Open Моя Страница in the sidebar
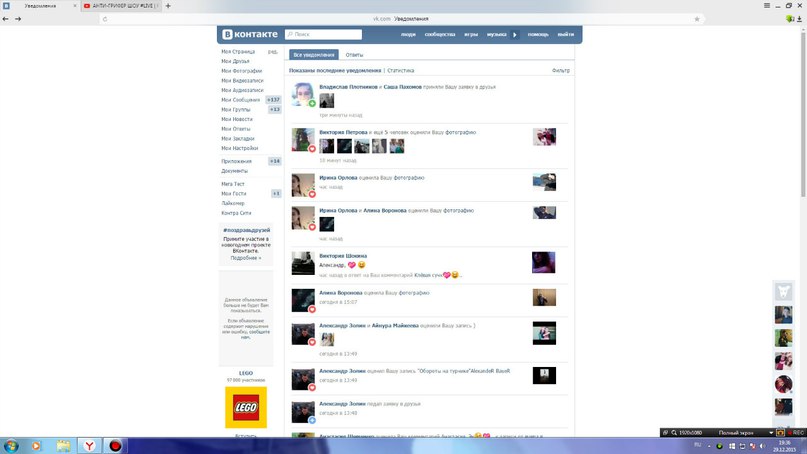The image size is (807, 454). (238, 51)
